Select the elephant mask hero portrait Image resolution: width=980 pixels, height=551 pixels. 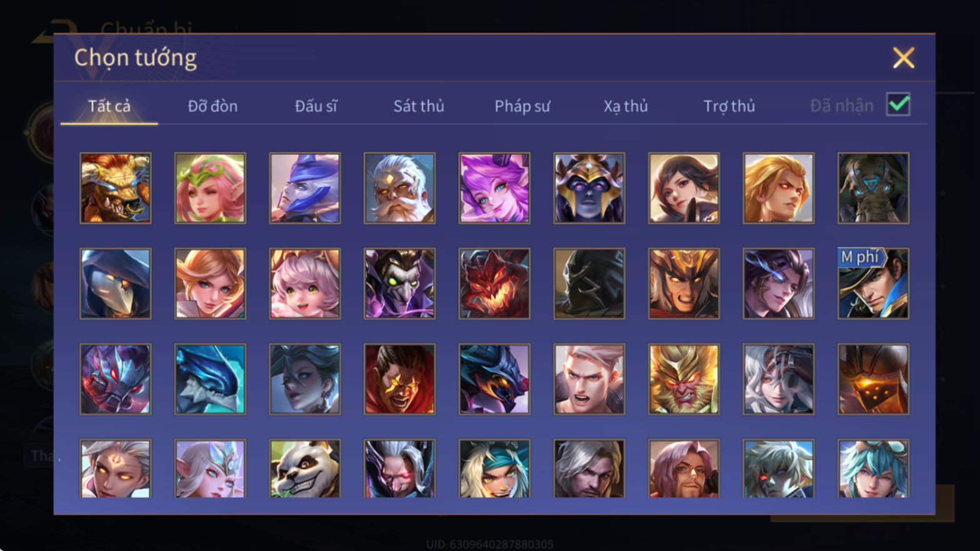[873, 188]
